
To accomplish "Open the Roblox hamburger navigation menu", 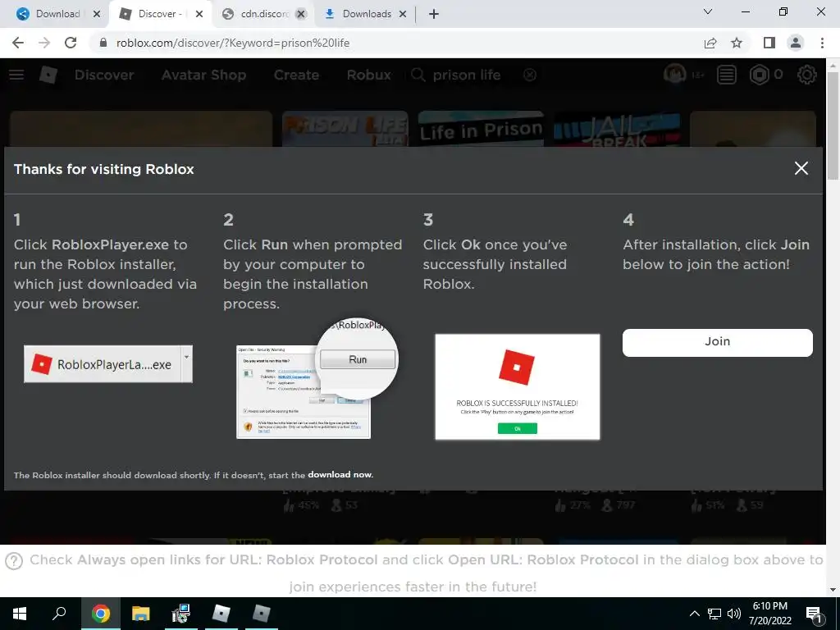I will point(16,75).
